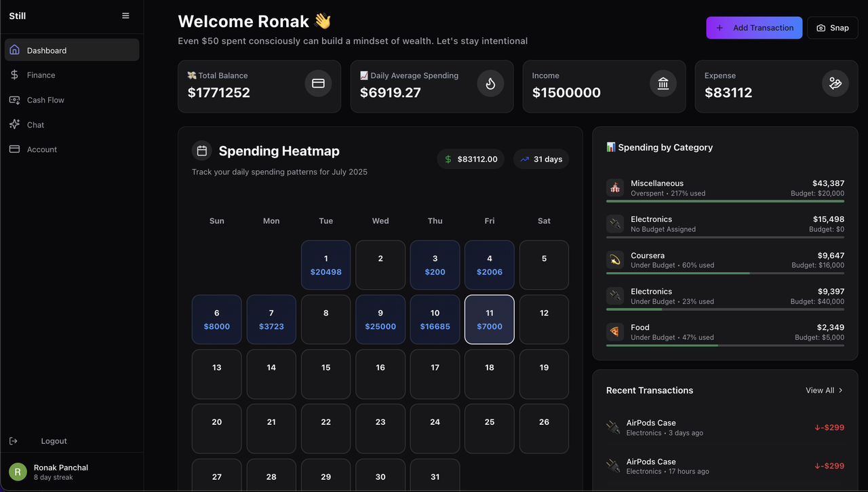This screenshot has height=492, width=868.
Task: Select July 9 heatmap cell with $25000
Action: tap(380, 319)
